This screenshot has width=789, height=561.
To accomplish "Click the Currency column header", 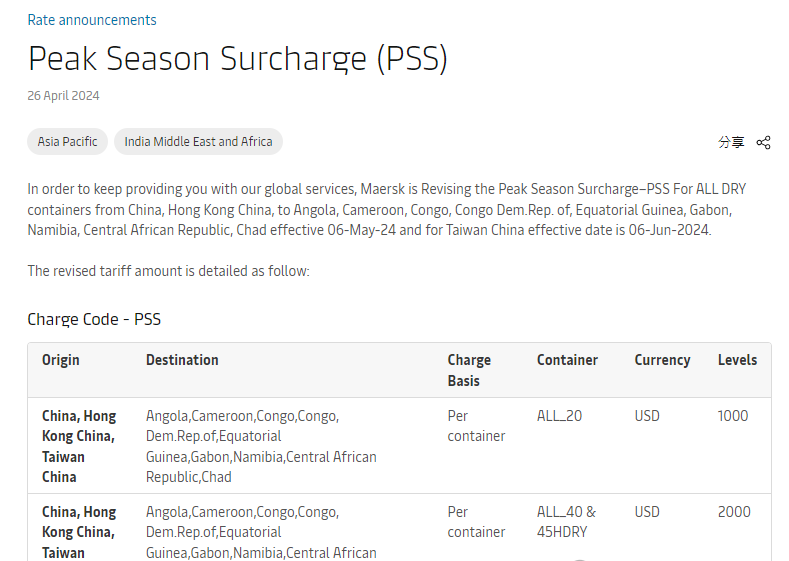I will tap(662, 360).
